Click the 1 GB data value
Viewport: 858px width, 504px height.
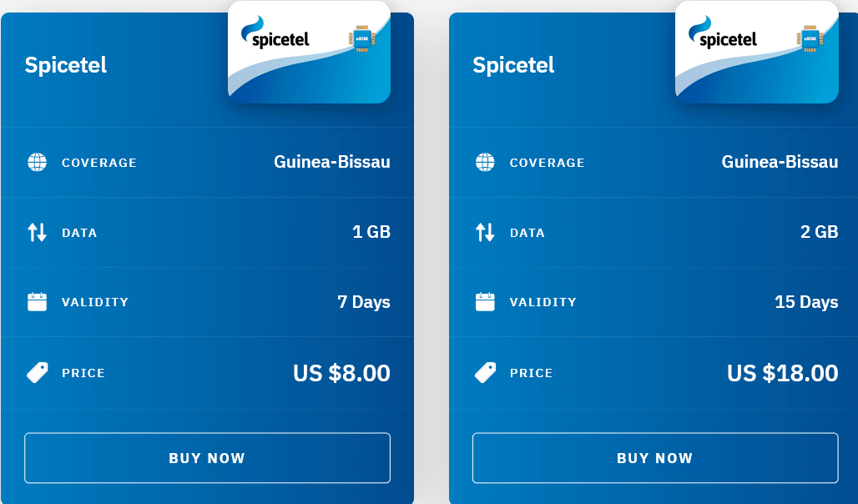371,232
